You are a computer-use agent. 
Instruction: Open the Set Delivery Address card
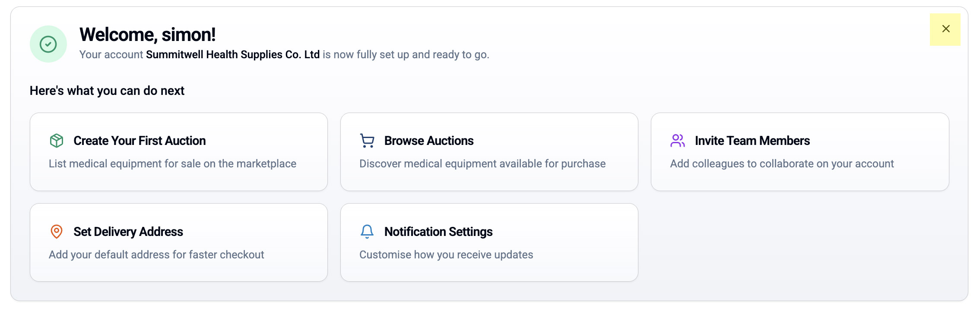click(x=128, y=232)
